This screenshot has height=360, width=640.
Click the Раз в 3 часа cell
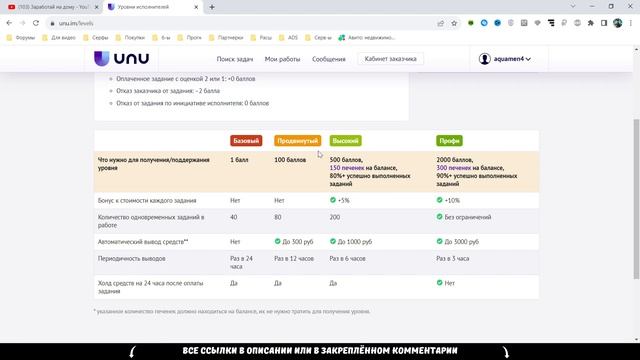click(453, 258)
